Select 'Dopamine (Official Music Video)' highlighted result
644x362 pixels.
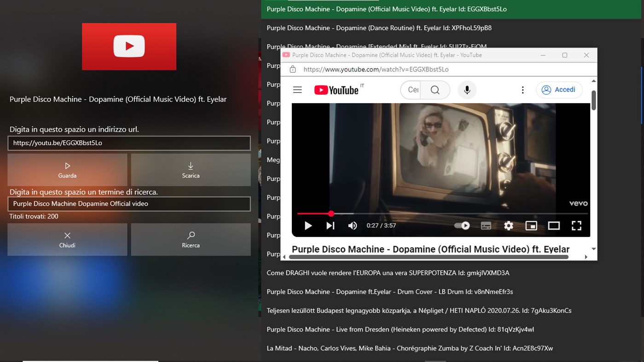[451, 9]
